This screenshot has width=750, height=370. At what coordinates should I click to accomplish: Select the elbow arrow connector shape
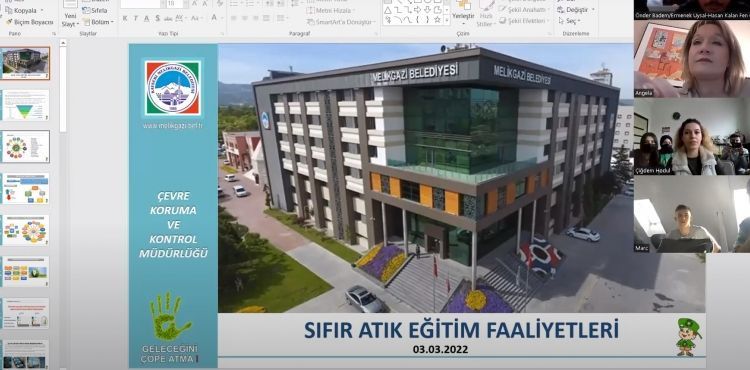pyautogui.click(x=408, y=10)
